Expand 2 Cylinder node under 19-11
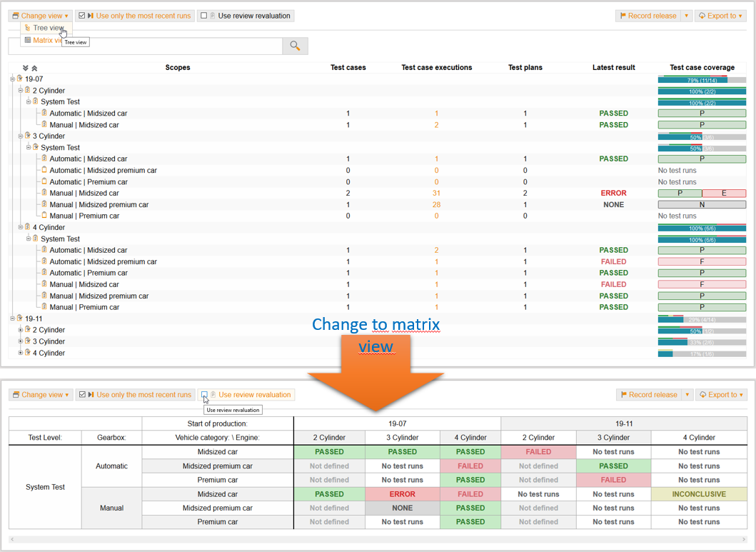Viewport: 756px width, 552px height. tap(21, 330)
